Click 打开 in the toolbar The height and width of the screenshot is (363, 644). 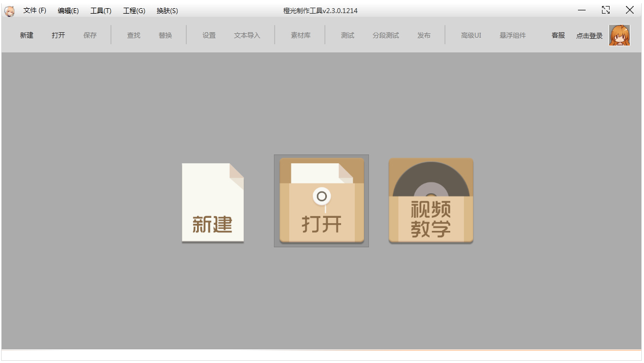click(x=58, y=35)
